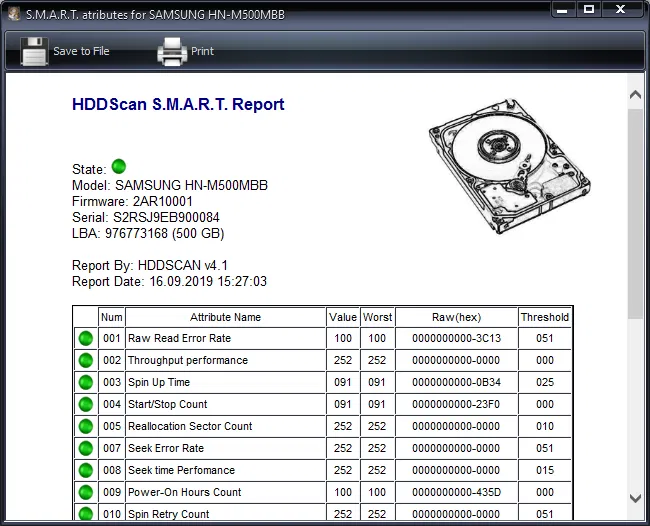
Task: Click the Print label in toolbar
Action: click(202, 51)
